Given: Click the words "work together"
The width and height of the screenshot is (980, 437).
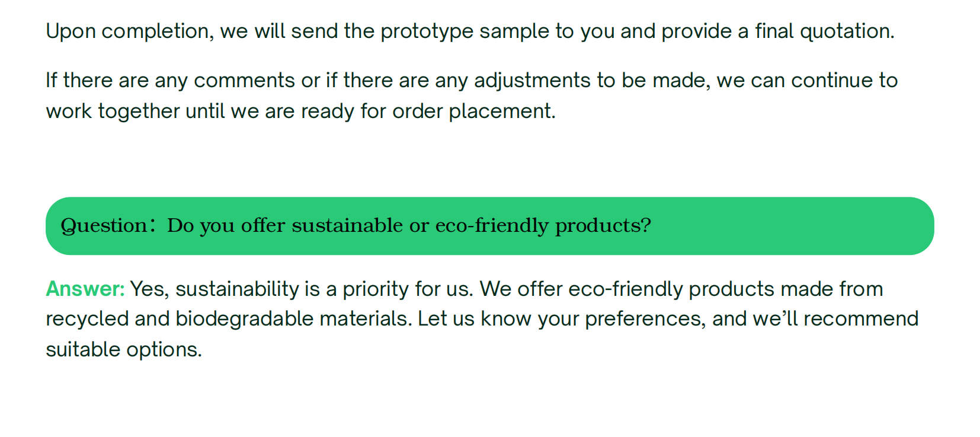Looking at the screenshot, I should point(113,111).
